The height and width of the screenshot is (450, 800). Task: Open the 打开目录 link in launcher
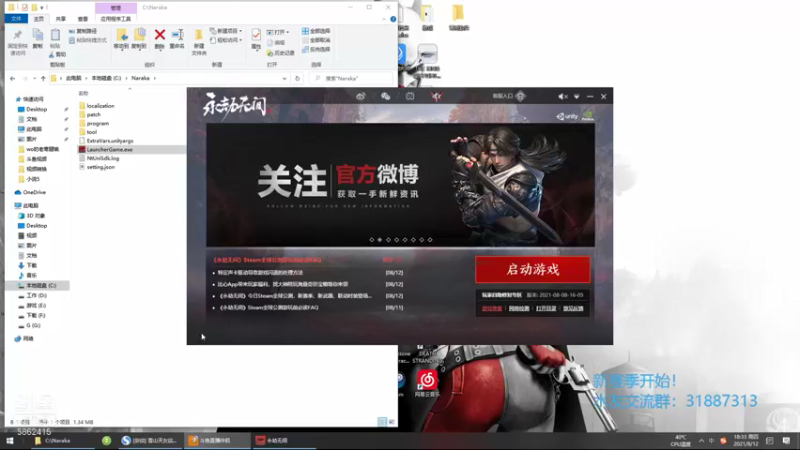546,308
